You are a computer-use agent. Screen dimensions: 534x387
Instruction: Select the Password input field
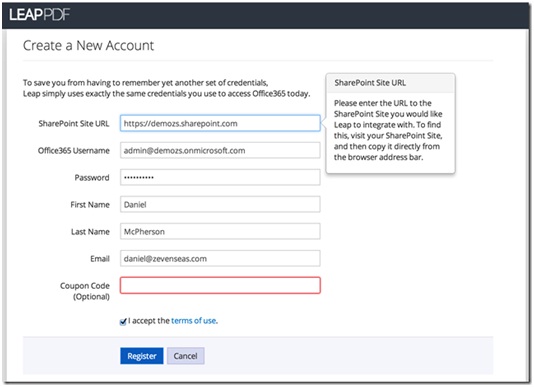tap(220, 177)
